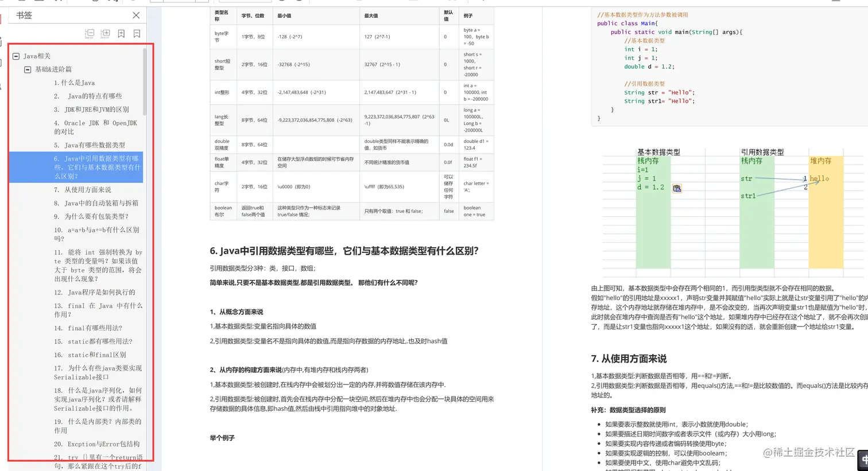Click table cell boolean布尔

[x=223, y=211]
